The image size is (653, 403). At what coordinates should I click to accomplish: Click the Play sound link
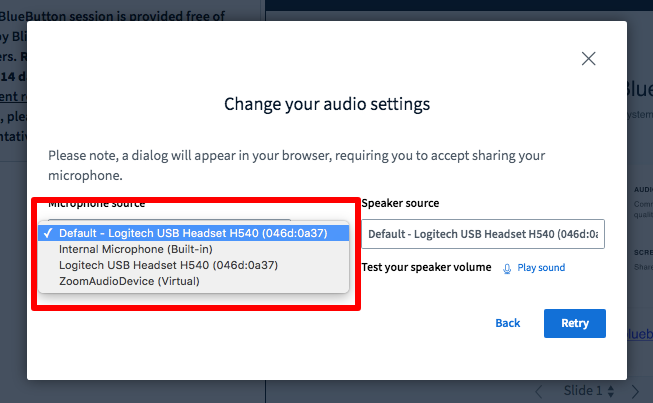pos(541,268)
